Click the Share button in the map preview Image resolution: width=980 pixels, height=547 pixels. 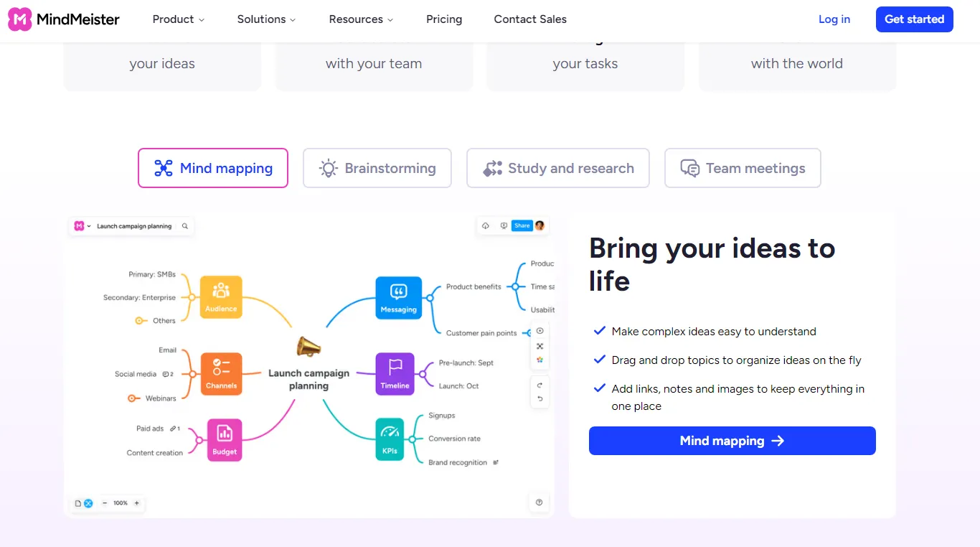click(522, 225)
